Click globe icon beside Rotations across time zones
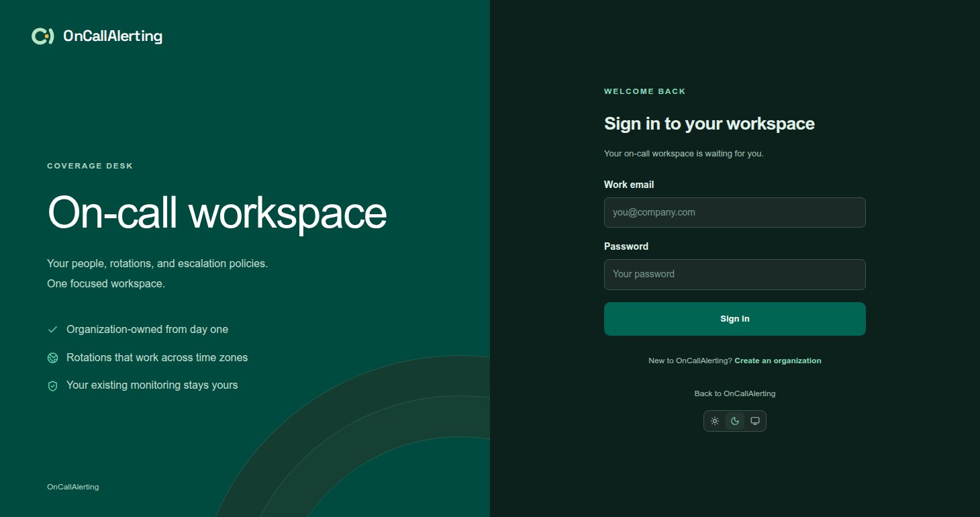Image resolution: width=980 pixels, height=517 pixels. [52, 358]
